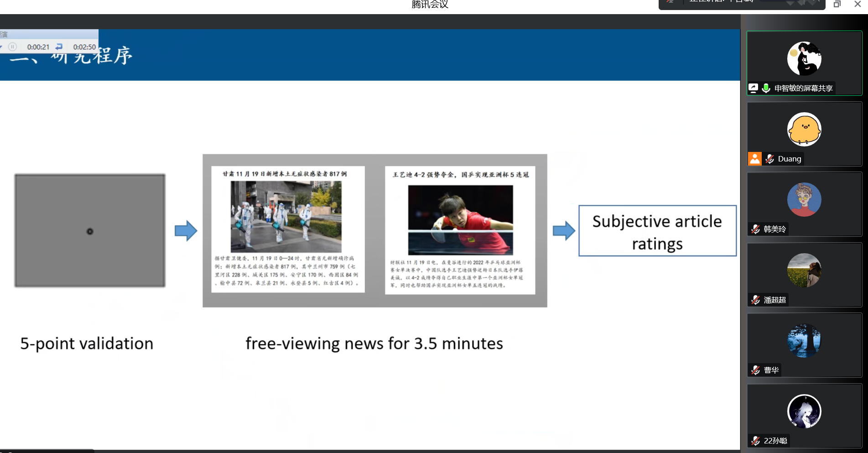Click 曹华's muted microphone icon
This screenshot has height=453, width=868.
(756, 370)
